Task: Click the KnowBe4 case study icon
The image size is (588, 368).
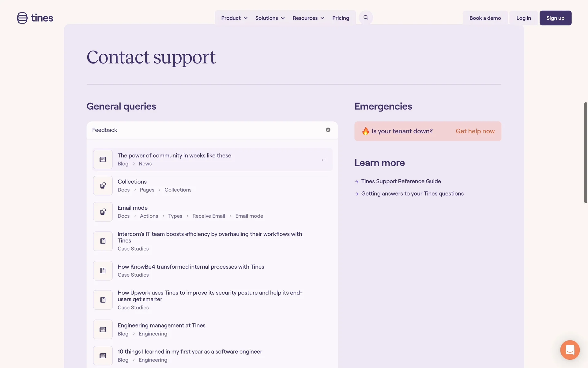Action: click(x=103, y=271)
